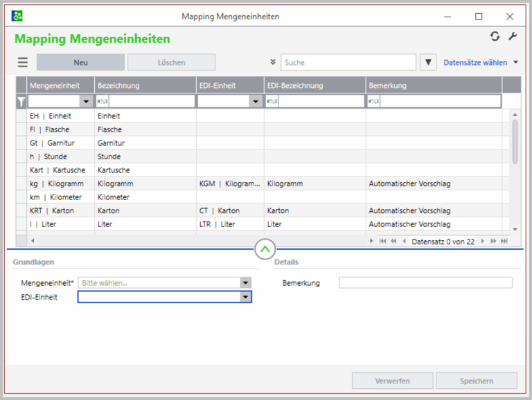532x400 pixels.
Task: Click the EDI-Bezeichnung filter operator icon
Action: [x=272, y=101]
